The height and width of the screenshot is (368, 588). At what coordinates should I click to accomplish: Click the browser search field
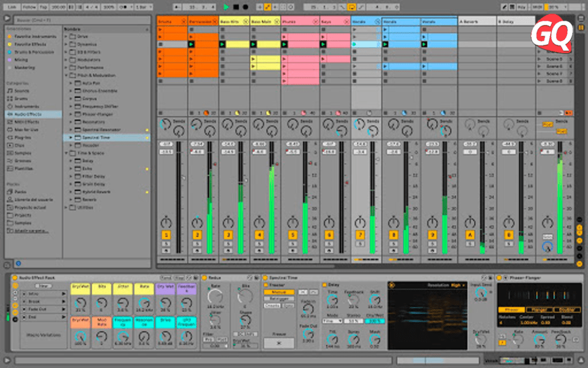(x=82, y=20)
